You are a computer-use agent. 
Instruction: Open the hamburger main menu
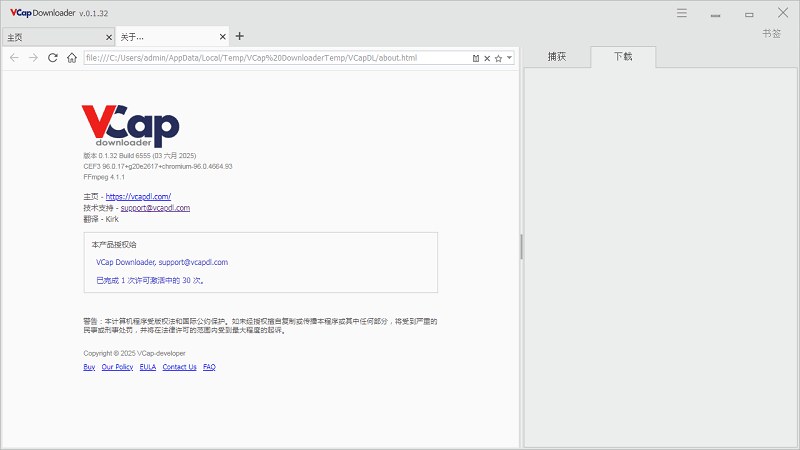coord(682,14)
